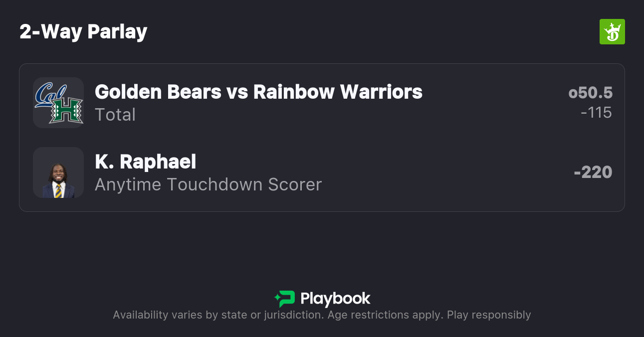The image size is (644, 337).
Task: Open K. Raphael's player headshot
Action: 58,172
